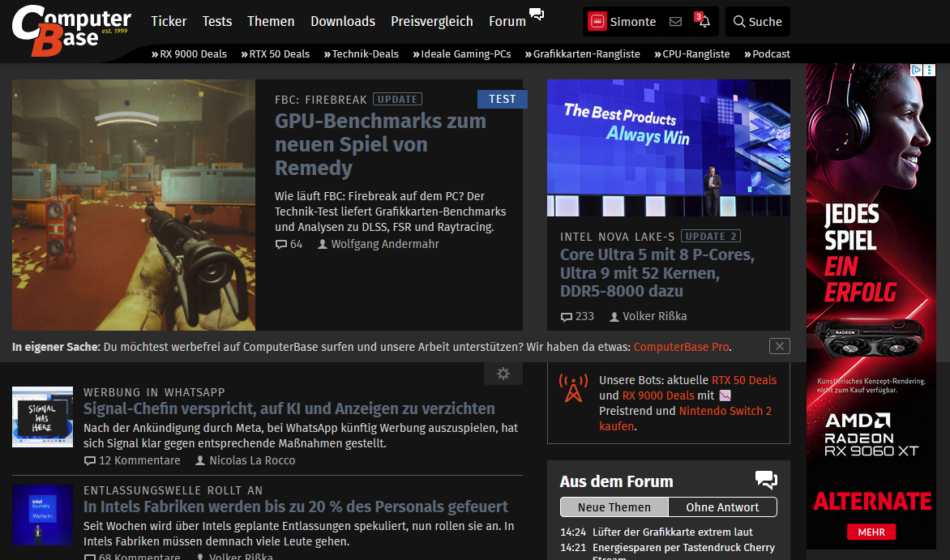Click the Simonte user avatar icon
The width and height of the screenshot is (950, 560).
click(x=597, y=22)
